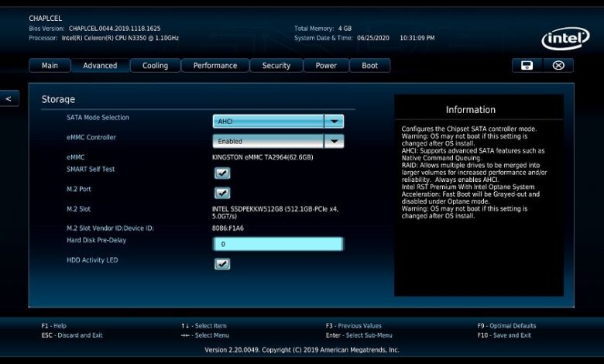Click the SATA Mode Selection label
The height and width of the screenshot is (364, 604).
click(98, 118)
